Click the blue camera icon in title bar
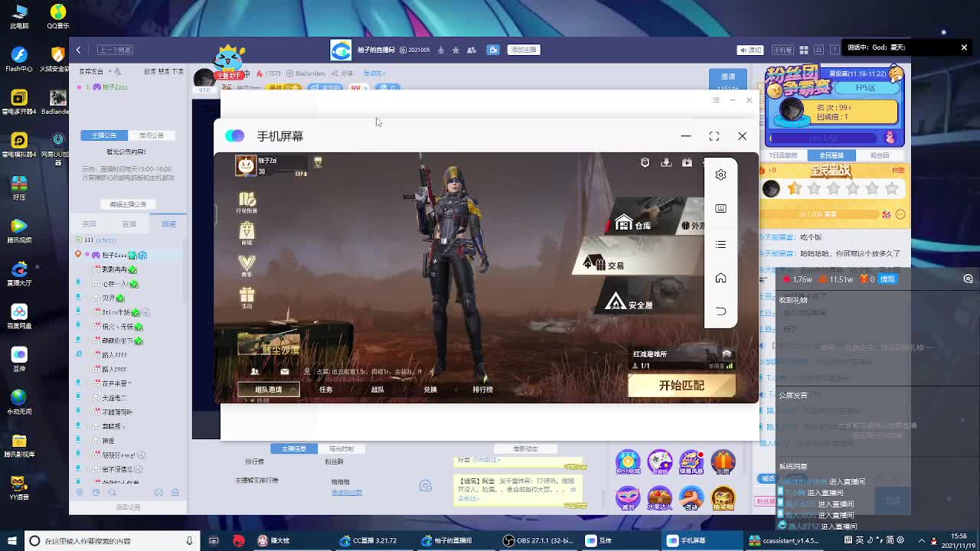 pos(493,50)
